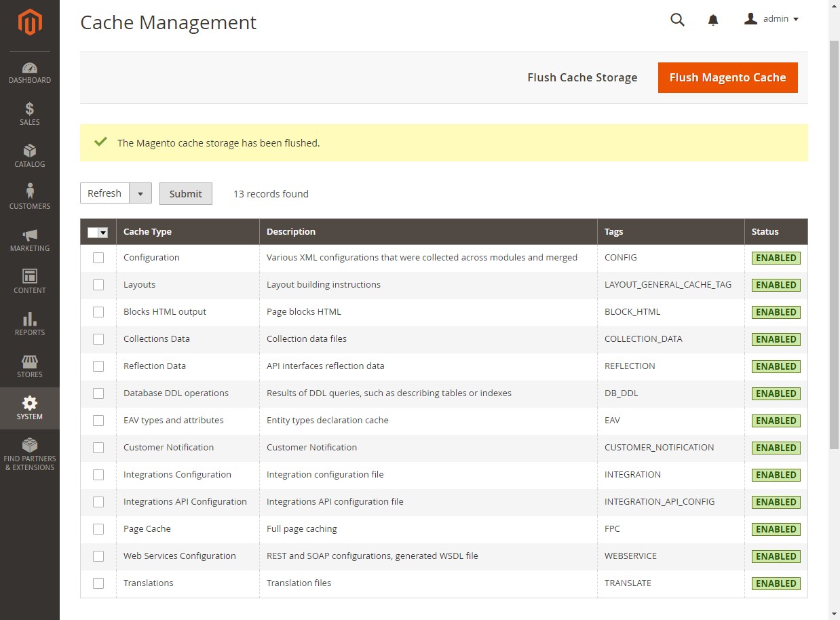The image size is (840, 620).
Task: Tick the Web Services Configuration checkbox
Action: pyautogui.click(x=98, y=556)
